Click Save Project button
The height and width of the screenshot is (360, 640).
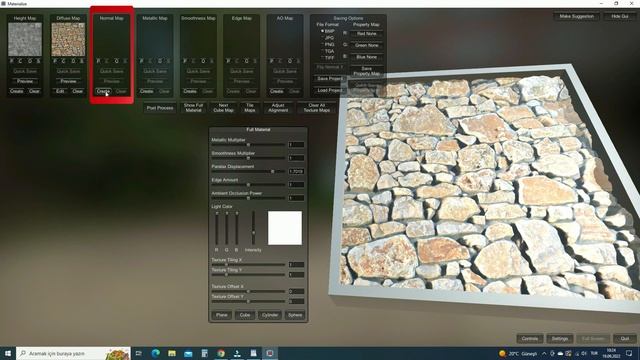(x=330, y=78)
